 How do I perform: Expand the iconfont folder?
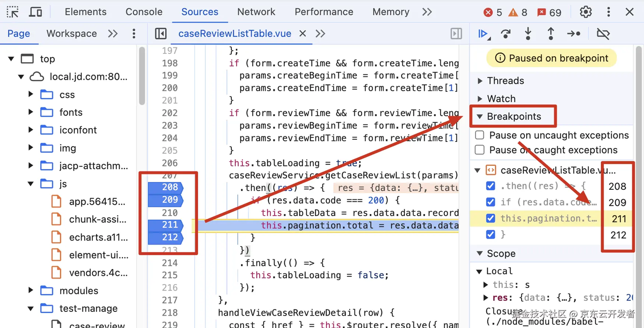[31, 130]
